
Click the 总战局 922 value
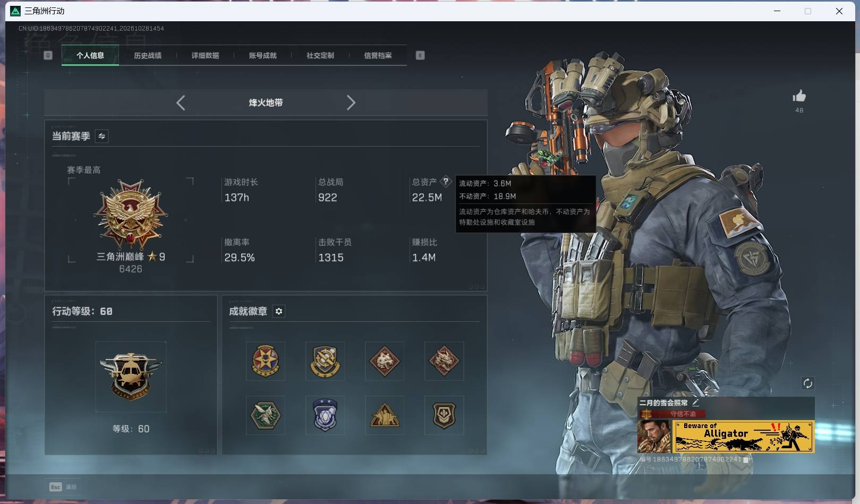click(328, 198)
